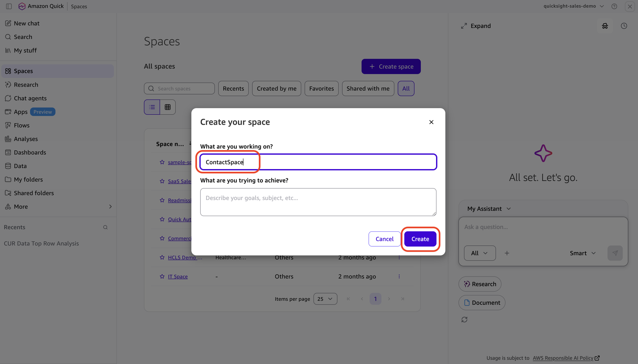Open the IT Space link

178,277
